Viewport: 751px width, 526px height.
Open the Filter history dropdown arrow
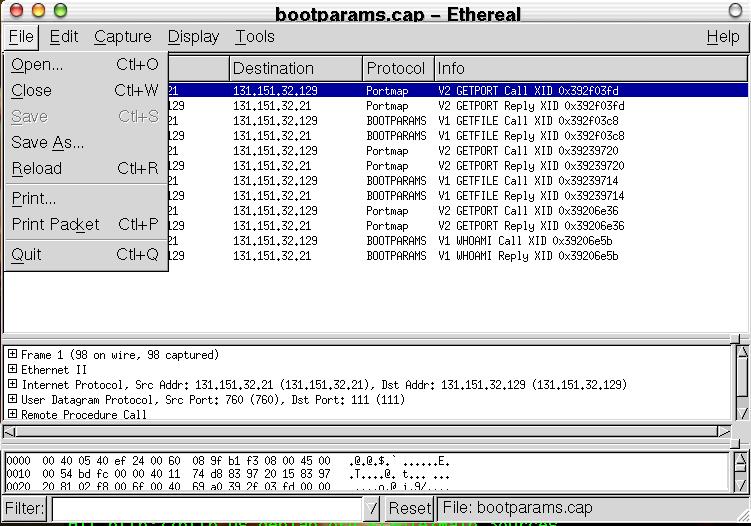pos(372,508)
